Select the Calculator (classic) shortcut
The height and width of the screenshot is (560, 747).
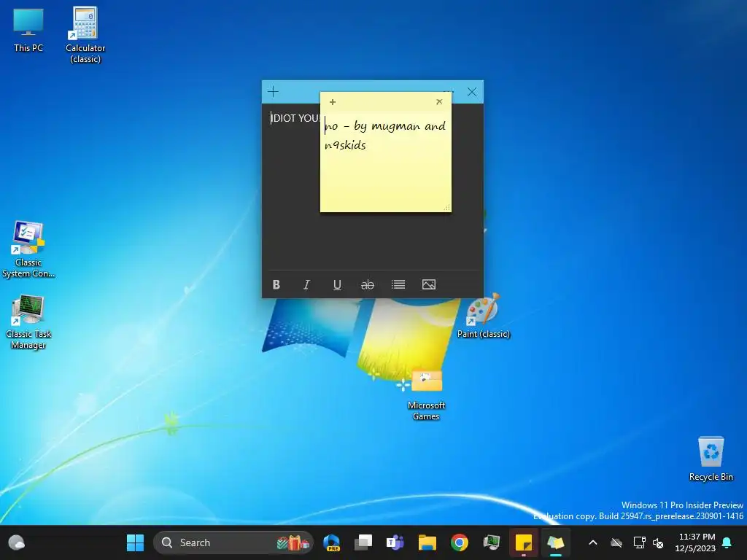tap(85, 34)
